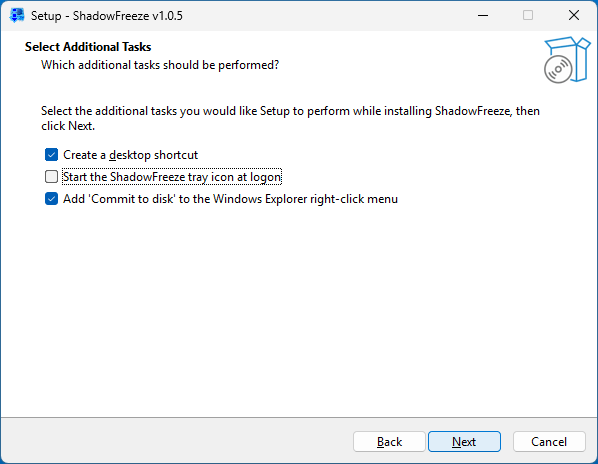Proceed with the Next button
The image size is (598, 464).
click(464, 442)
